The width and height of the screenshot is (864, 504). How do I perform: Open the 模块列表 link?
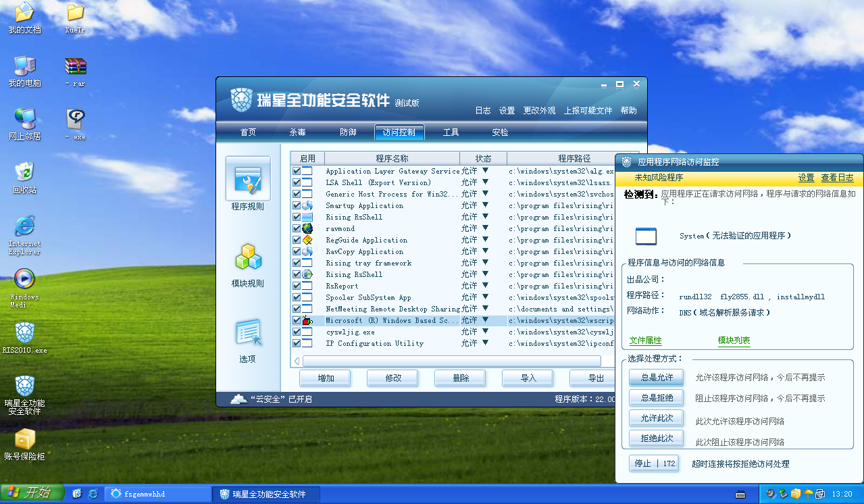[734, 341]
